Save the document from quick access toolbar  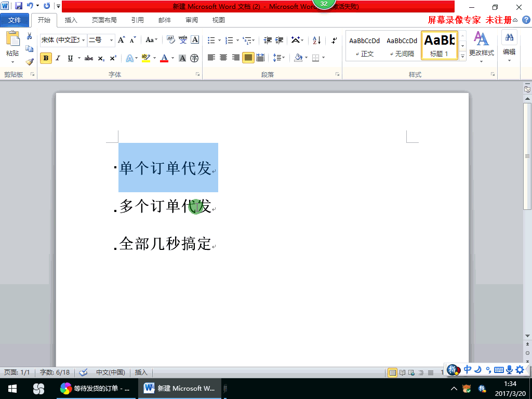(x=19, y=6)
